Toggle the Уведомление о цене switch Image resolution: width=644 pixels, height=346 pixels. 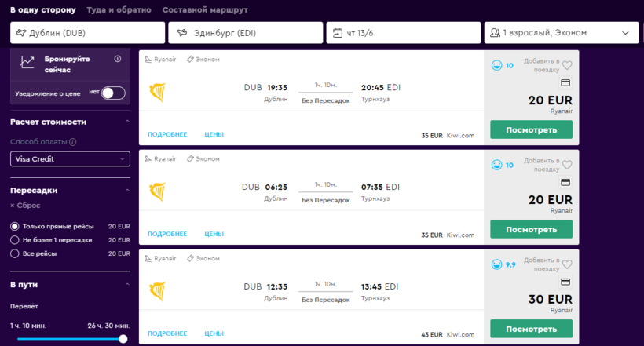113,93
